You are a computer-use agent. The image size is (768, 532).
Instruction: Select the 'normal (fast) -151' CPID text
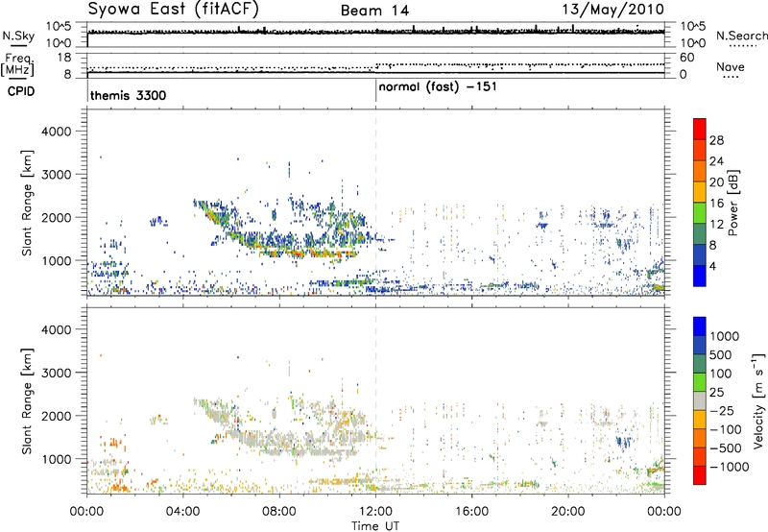coord(438,87)
